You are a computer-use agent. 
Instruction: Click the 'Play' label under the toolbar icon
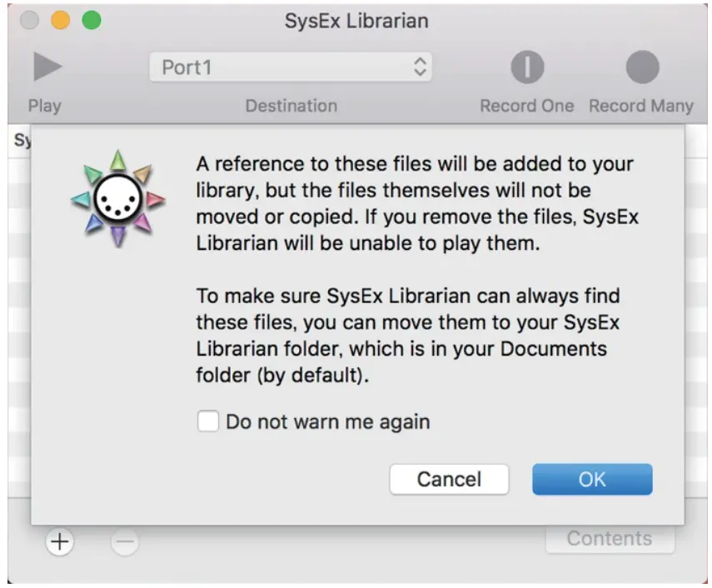pyautogui.click(x=44, y=106)
